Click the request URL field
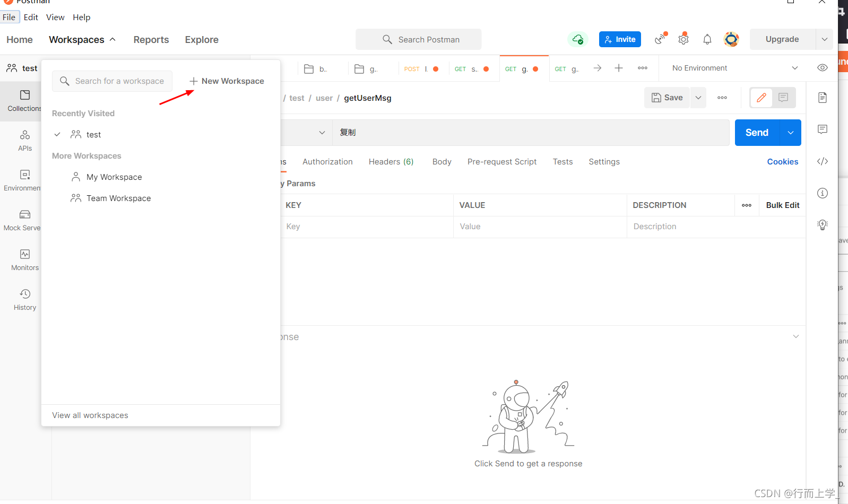 pyautogui.click(x=531, y=133)
